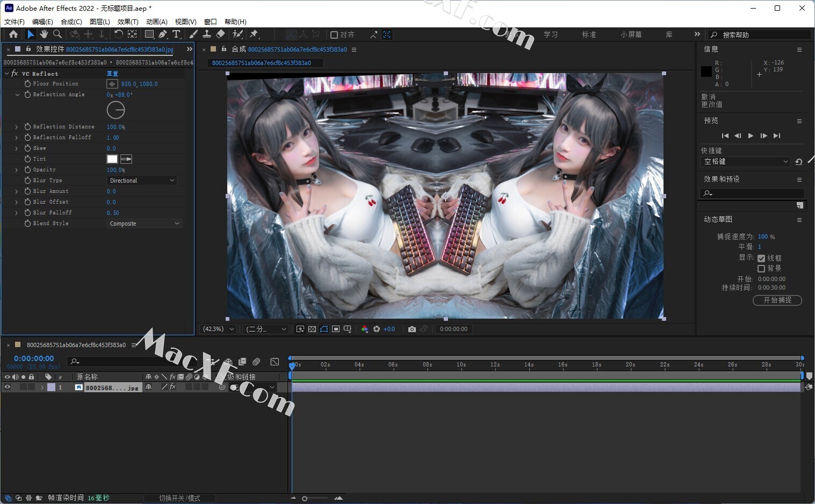The width and height of the screenshot is (815, 504).
Task: Hide layer 1 using eye toggle
Action: [x=8, y=387]
